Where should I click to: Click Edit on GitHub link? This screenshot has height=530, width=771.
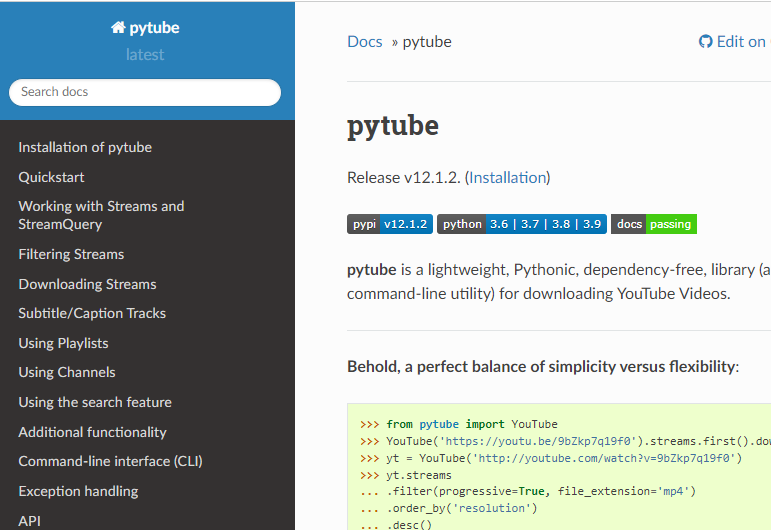[x=735, y=42]
